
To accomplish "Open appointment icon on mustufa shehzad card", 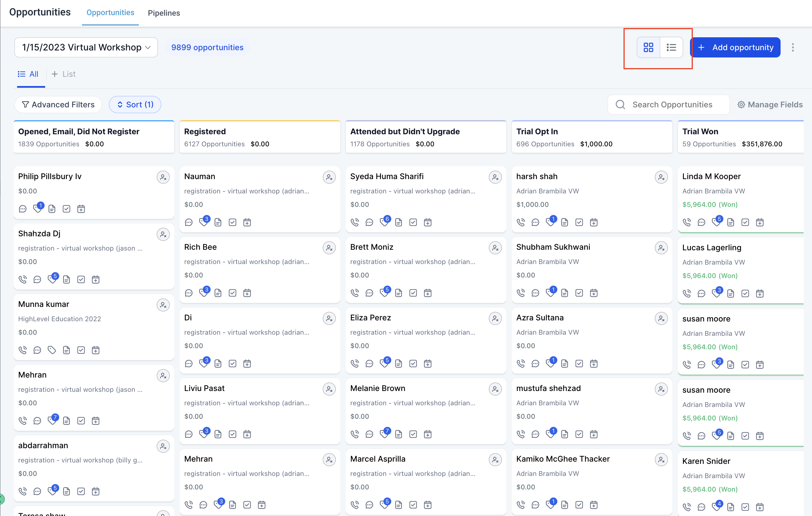I will click(x=594, y=434).
